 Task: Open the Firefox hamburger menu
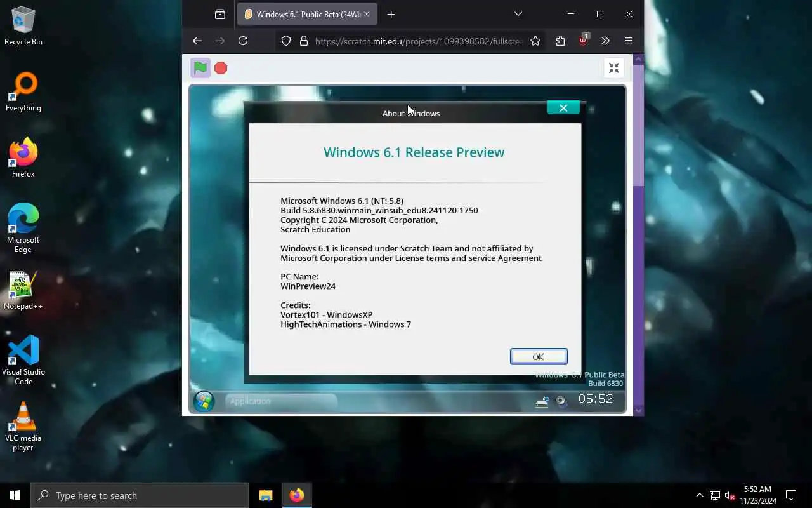coord(629,41)
